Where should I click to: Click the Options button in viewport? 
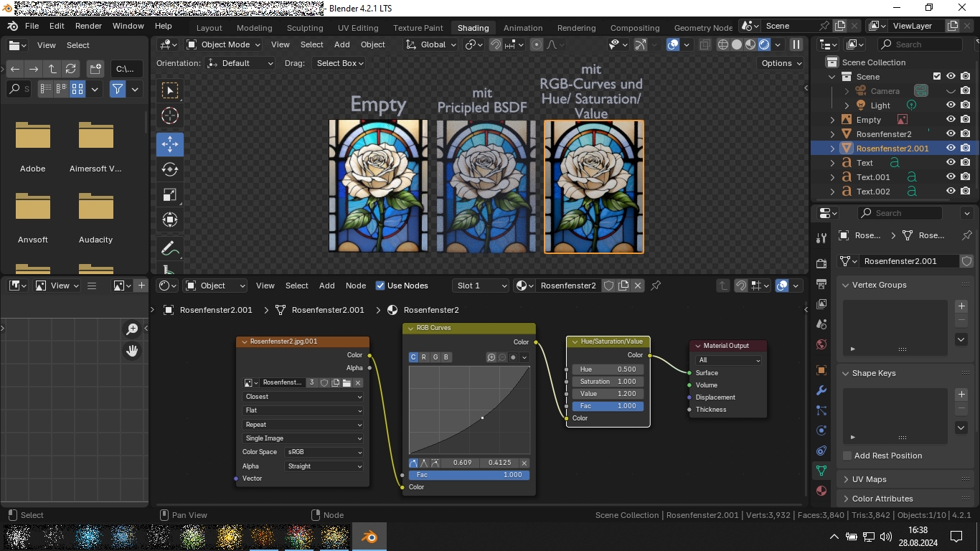pos(781,63)
